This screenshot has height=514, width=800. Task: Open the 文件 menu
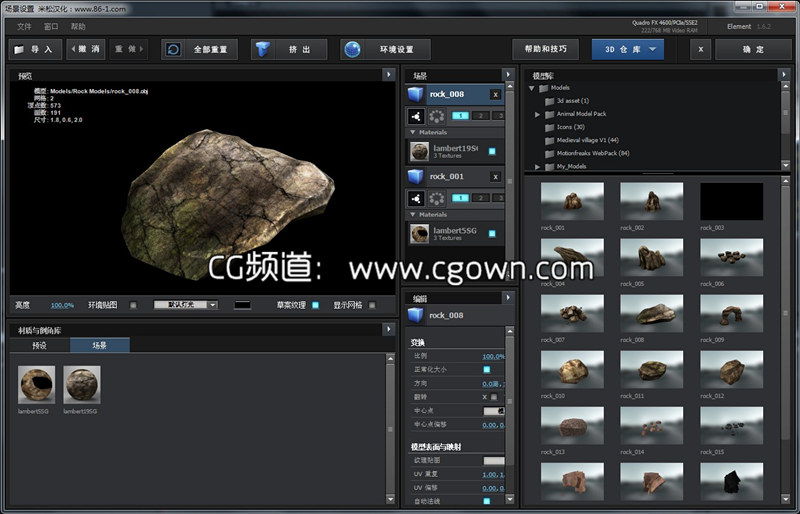coord(24,27)
